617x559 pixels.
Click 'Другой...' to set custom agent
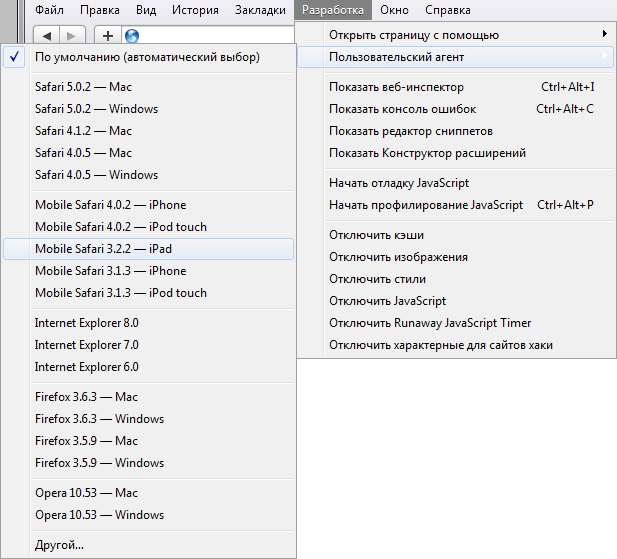(59, 545)
